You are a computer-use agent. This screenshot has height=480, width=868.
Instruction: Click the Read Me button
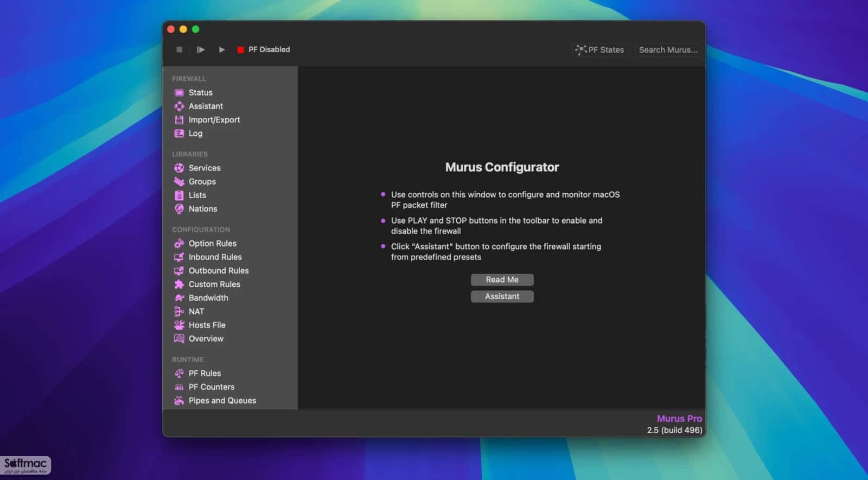coord(502,280)
